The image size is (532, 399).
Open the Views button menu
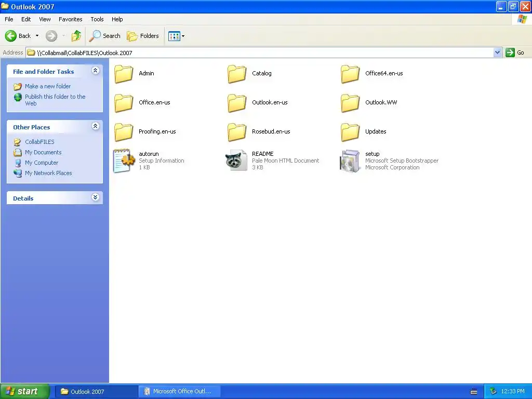176,36
